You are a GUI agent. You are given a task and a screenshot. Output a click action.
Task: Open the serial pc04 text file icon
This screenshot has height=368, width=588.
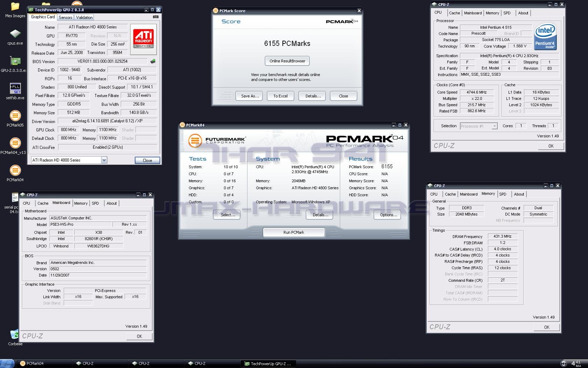click(14, 198)
